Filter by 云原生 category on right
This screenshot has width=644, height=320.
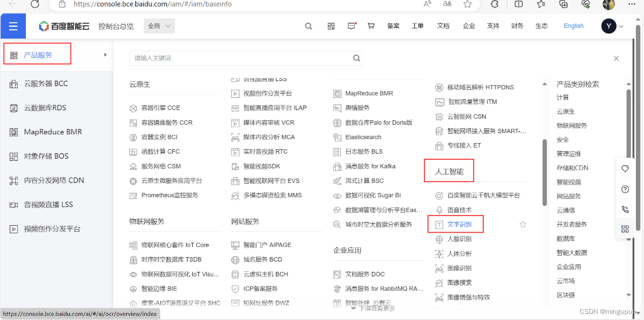point(566,112)
